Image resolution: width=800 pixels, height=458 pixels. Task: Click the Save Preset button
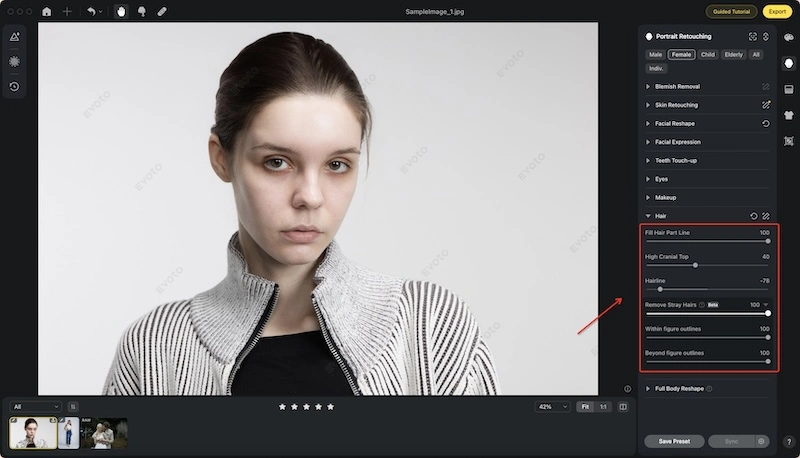coord(674,441)
